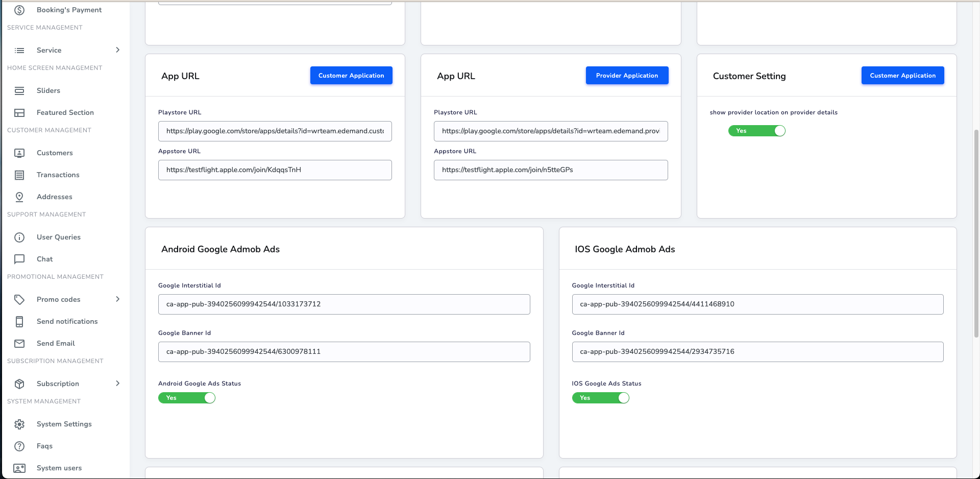Screen dimensions: 980x479
Task: Click the Faqs question mark icon
Action: point(19,446)
